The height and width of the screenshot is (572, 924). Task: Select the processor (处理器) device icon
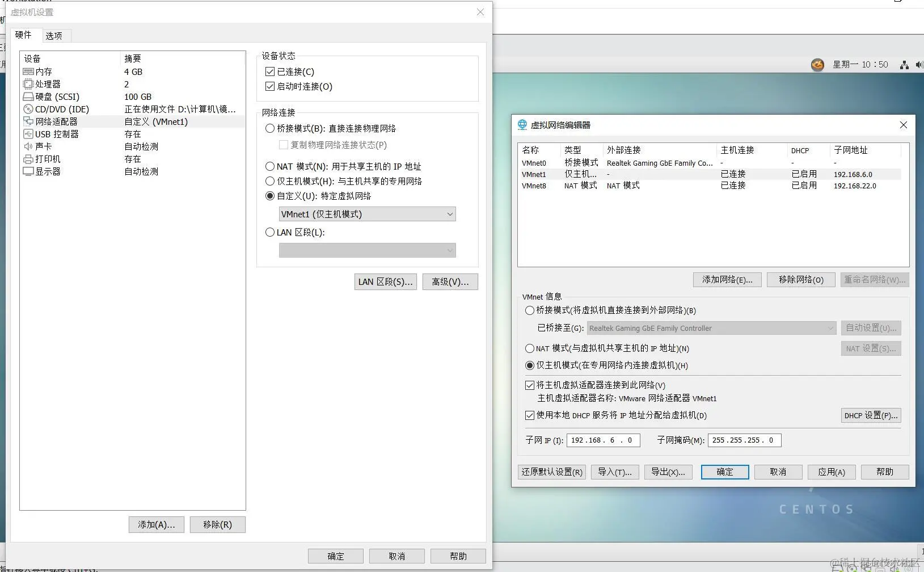coord(28,84)
